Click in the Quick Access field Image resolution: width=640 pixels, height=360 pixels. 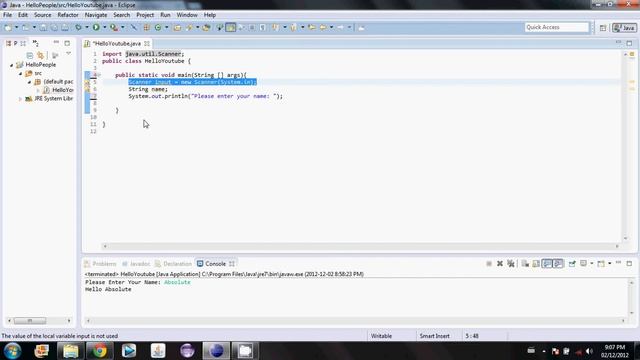click(x=557, y=27)
